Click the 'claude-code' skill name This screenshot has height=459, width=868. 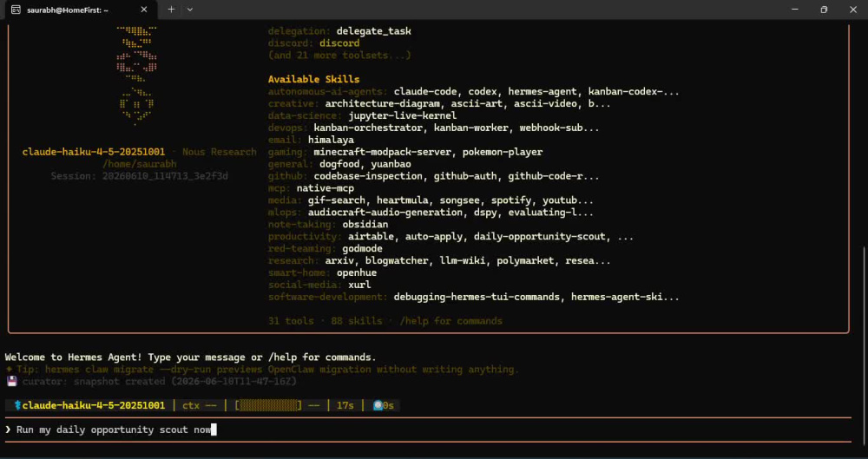click(425, 91)
